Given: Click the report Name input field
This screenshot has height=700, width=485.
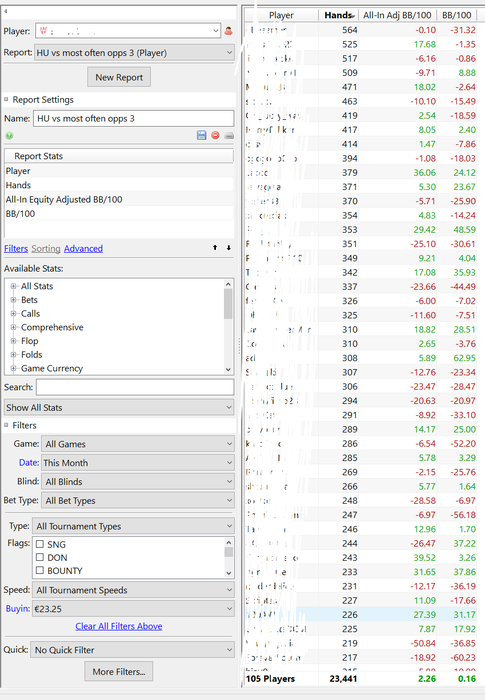Looking at the screenshot, I should (134, 119).
